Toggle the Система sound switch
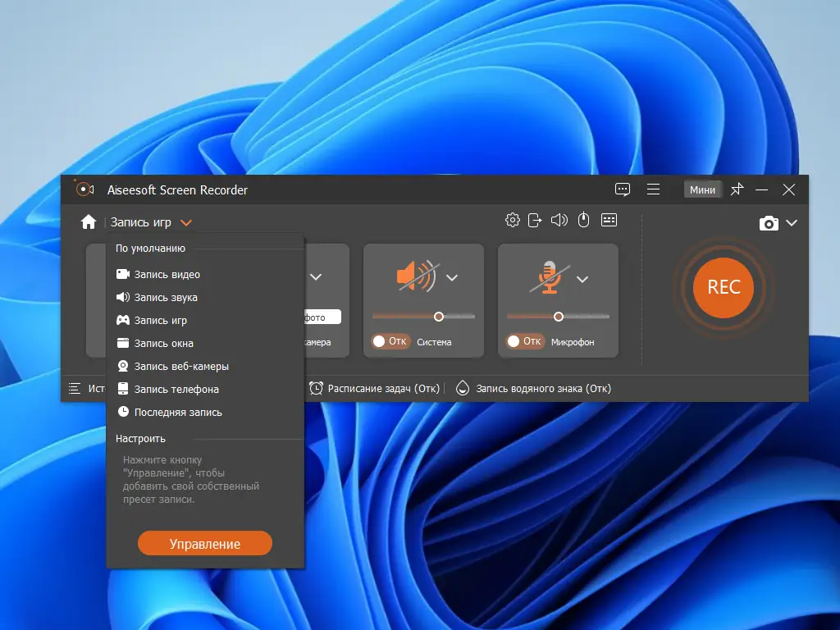The image size is (840, 630). coord(390,341)
